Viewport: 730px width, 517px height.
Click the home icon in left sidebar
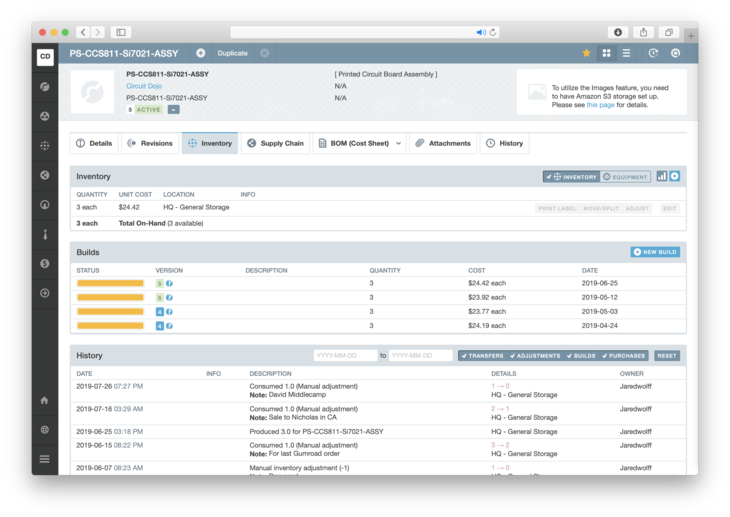point(45,400)
